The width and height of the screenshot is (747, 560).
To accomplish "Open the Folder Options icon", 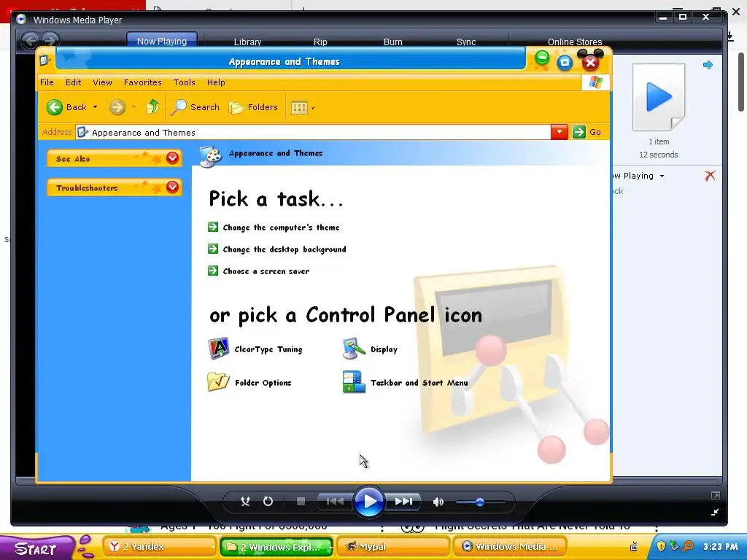I will (218, 382).
